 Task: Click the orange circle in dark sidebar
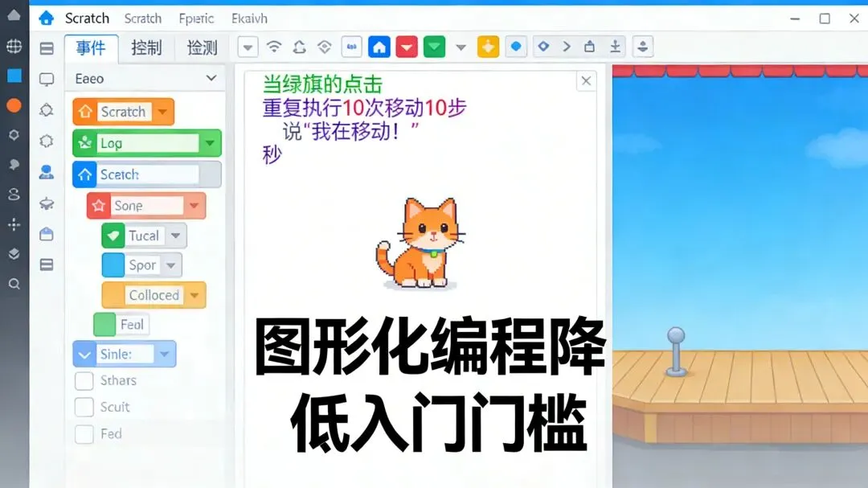14,105
